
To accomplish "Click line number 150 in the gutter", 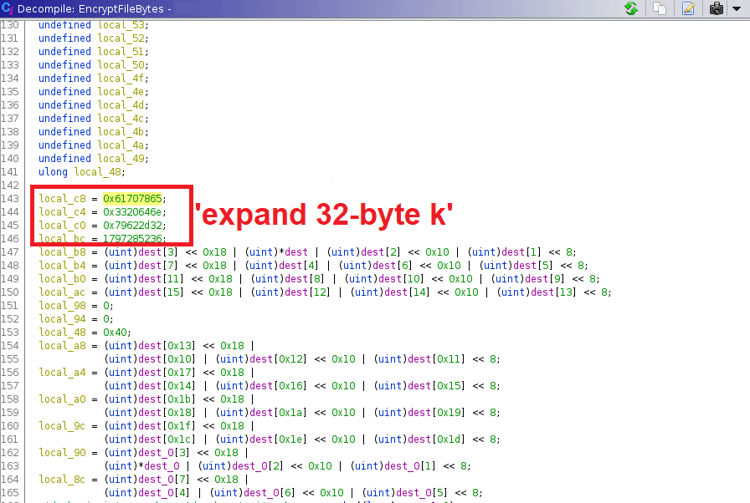I will [10, 292].
